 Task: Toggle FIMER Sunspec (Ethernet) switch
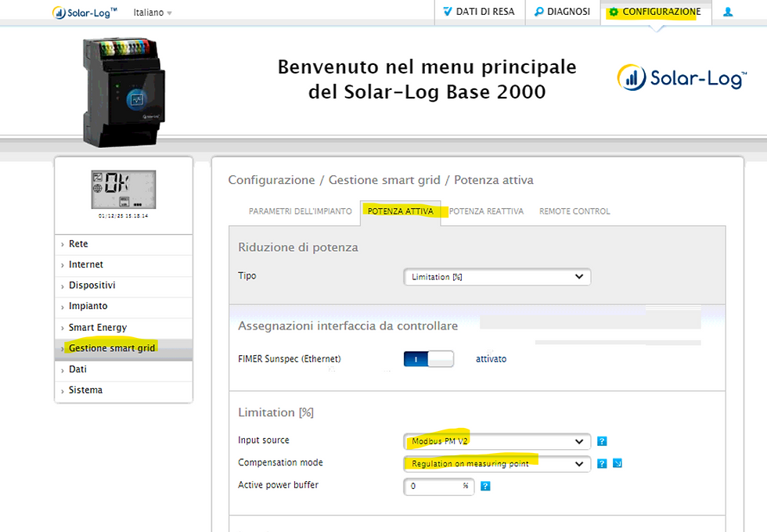click(x=429, y=359)
